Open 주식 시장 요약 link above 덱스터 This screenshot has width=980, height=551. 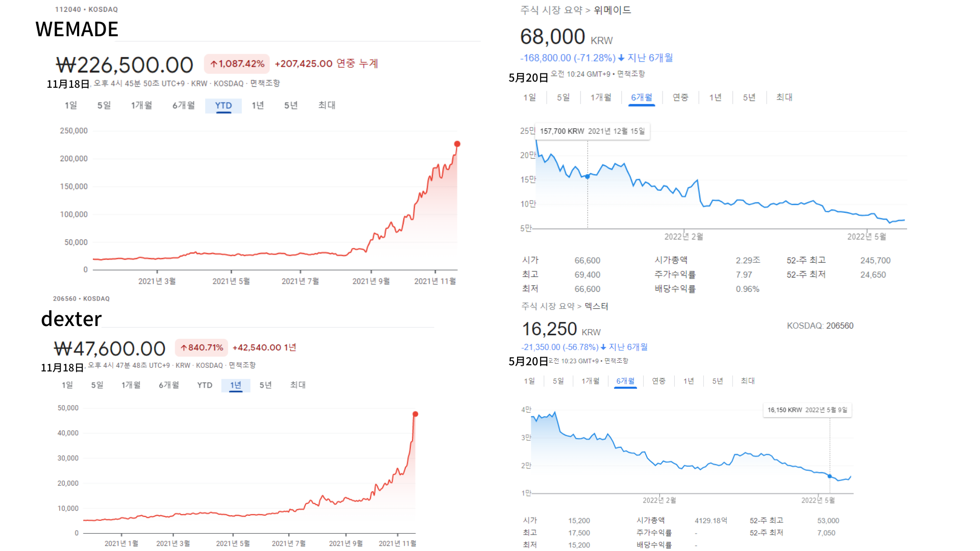tap(549, 307)
